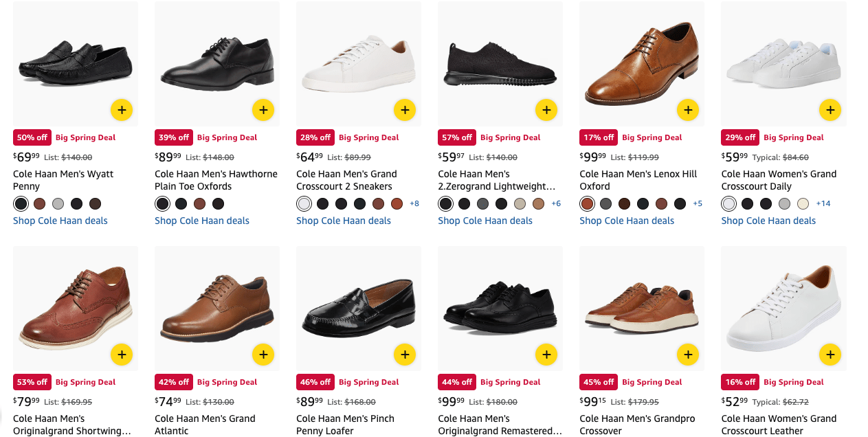The height and width of the screenshot is (437, 868).
Task: Click plus button on Hawthorne Plain Toe Oxfords
Action: [263, 110]
